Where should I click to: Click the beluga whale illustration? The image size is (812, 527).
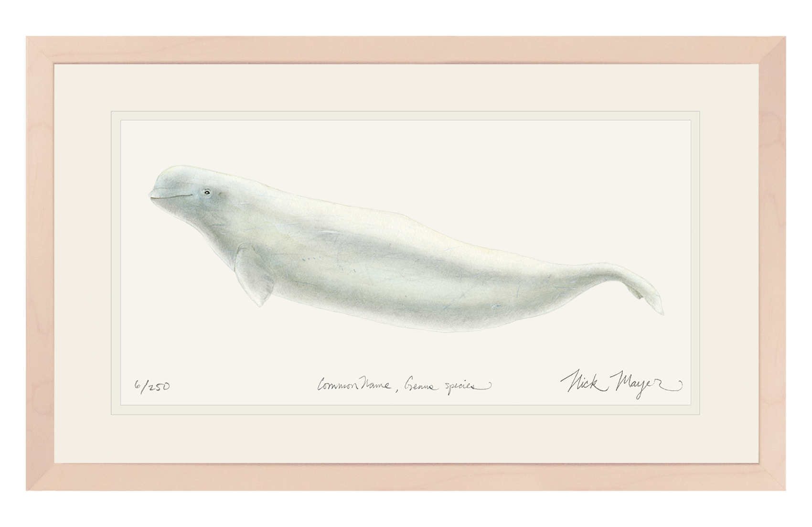coord(406,248)
